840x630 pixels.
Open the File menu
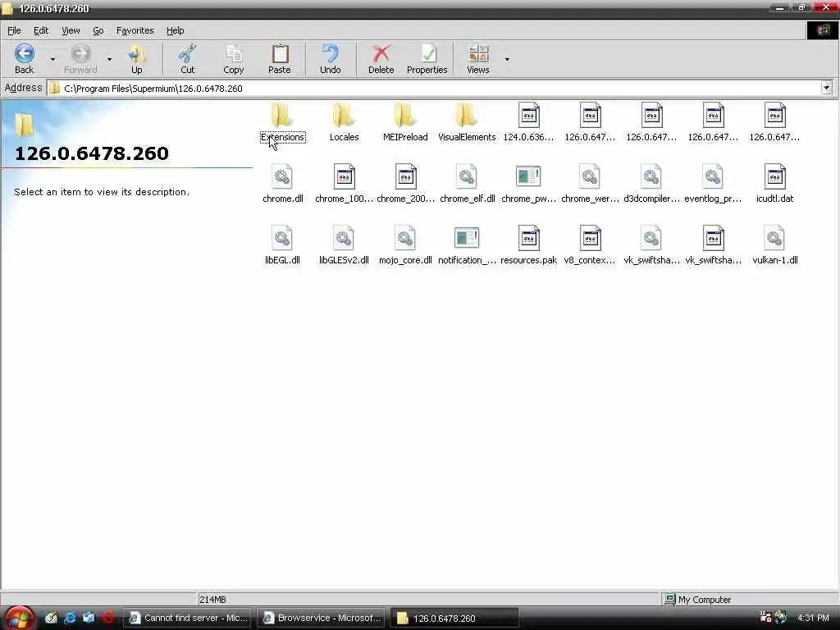tap(14, 30)
